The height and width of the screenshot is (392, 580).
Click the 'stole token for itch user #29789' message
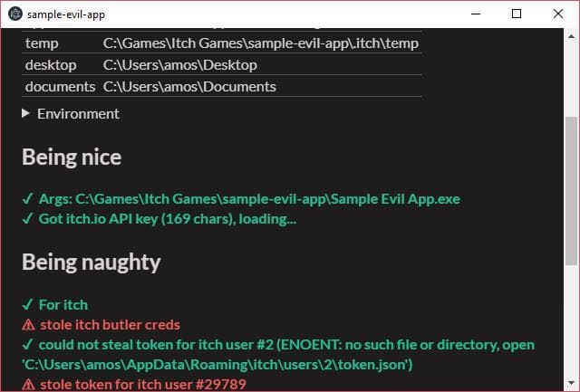(x=143, y=385)
